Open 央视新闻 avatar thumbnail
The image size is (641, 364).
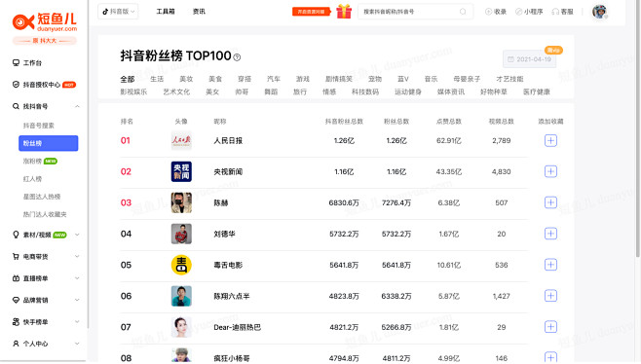pyautogui.click(x=181, y=171)
